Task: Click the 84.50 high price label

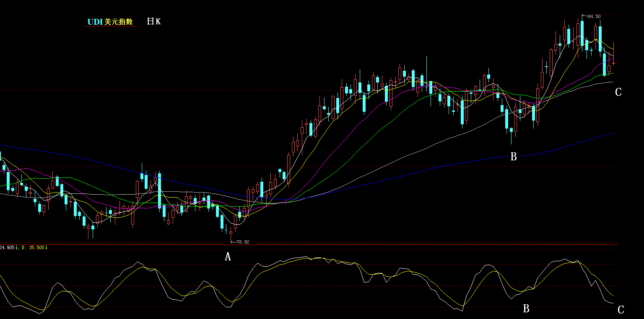Action: (594, 16)
